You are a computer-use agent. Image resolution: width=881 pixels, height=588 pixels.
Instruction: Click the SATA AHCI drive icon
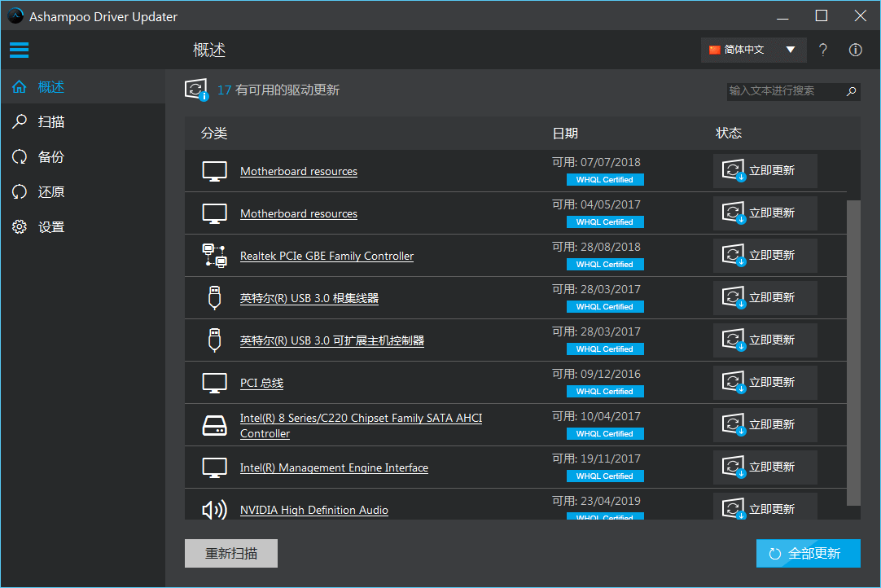214,425
